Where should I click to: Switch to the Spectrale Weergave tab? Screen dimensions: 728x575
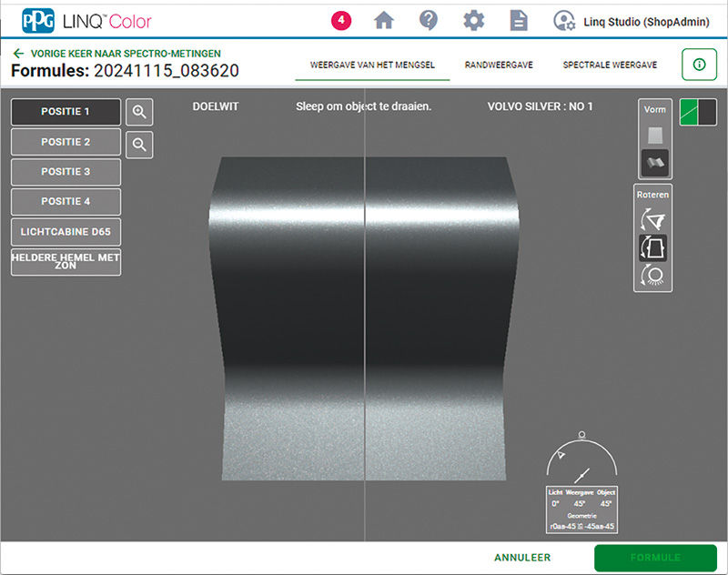[610, 65]
